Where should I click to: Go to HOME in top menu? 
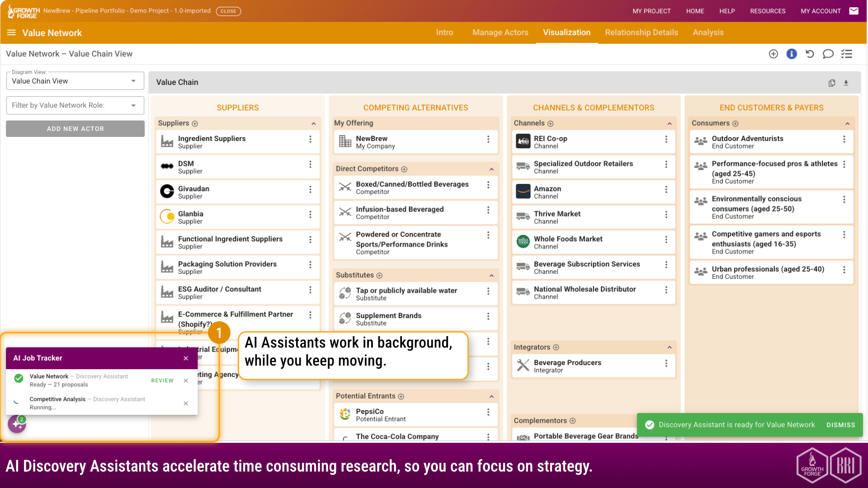click(x=695, y=11)
